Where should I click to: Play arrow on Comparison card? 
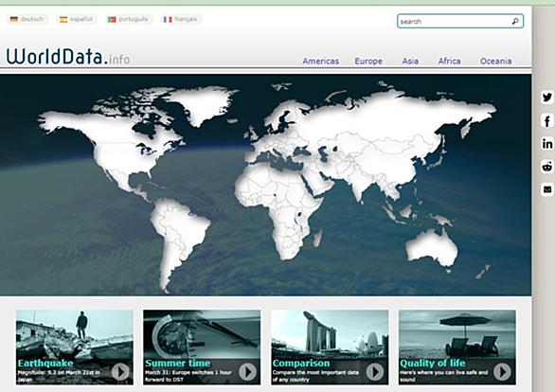[x=375, y=372]
